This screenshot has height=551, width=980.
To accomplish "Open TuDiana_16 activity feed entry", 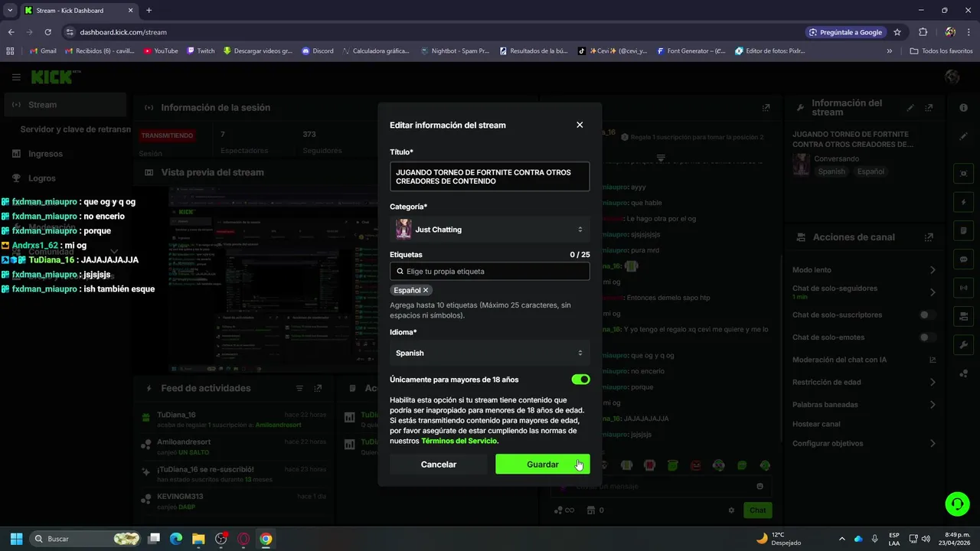I will click(234, 419).
